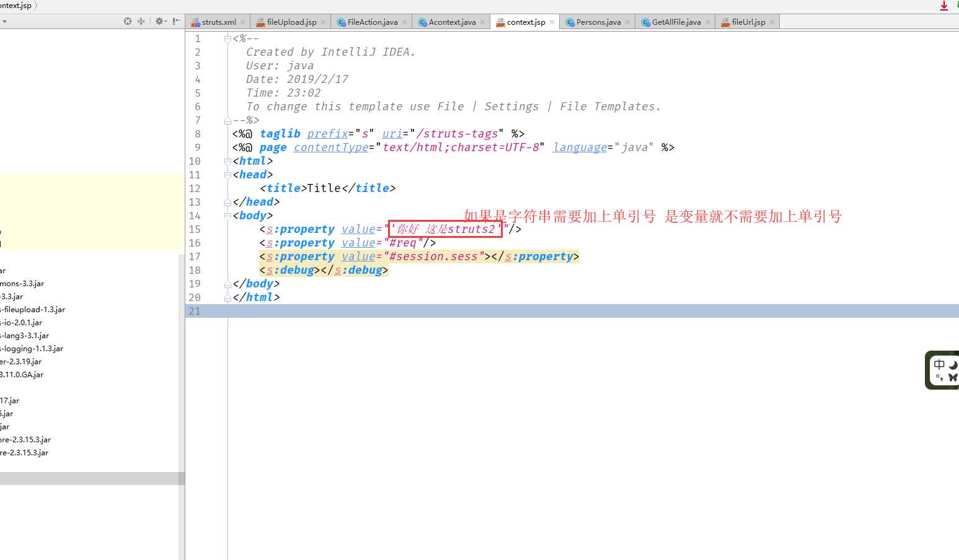Click the prefix attribute in taglib directive
959x560 pixels.
pyautogui.click(x=327, y=134)
